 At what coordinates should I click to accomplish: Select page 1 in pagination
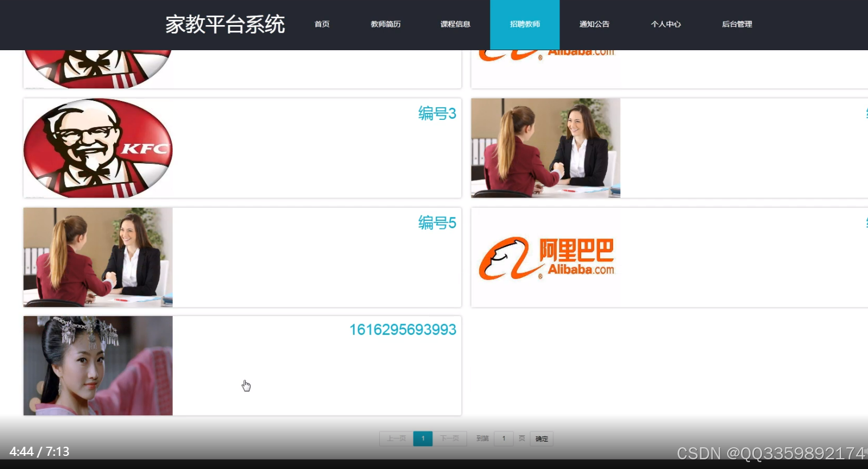pyautogui.click(x=423, y=439)
